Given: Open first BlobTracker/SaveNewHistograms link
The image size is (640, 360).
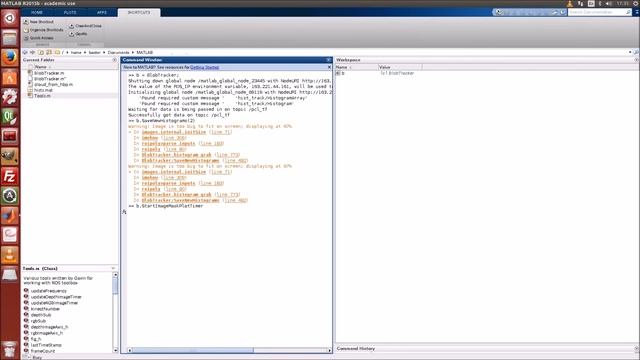Looking at the screenshot, I should pyautogui.click(x=180, y=161).
